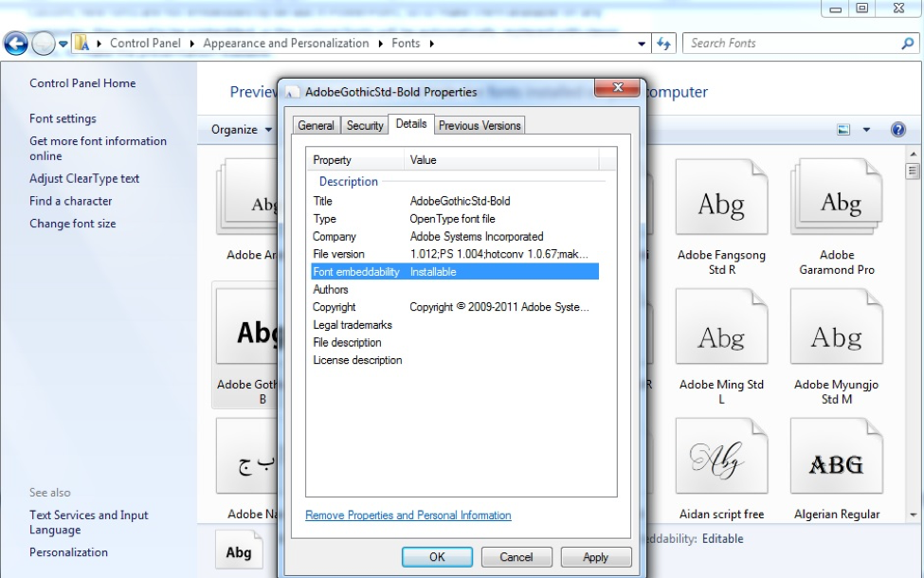This screenshot has width=924, height=578.
Task: Select the highlighted Font embeddability row
Action: [455, 272]
